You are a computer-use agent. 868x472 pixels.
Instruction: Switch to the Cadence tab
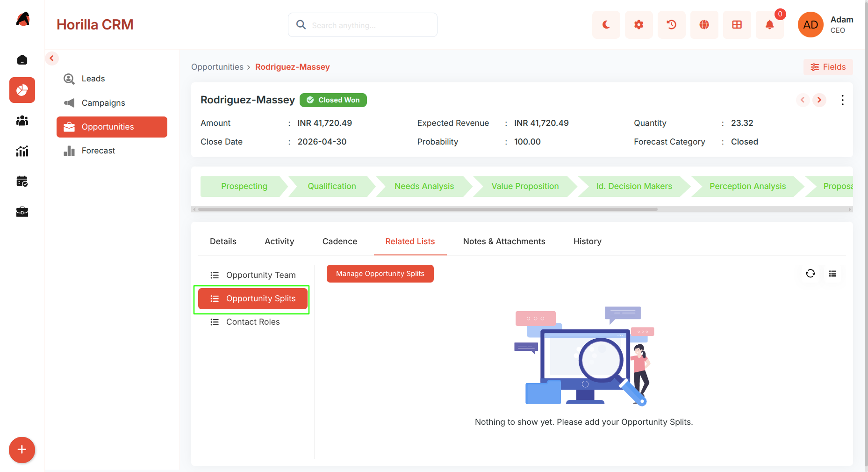click(x=340, y=241)
